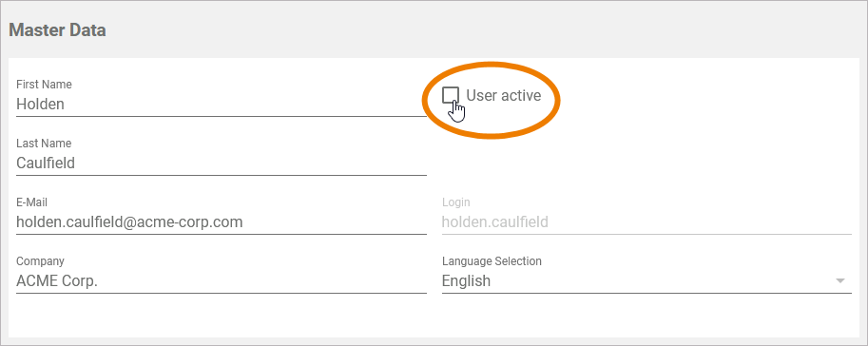This screenshot has width=868, height=346.
Task: Enable the User active checkbox
Action: coord(451,95)
